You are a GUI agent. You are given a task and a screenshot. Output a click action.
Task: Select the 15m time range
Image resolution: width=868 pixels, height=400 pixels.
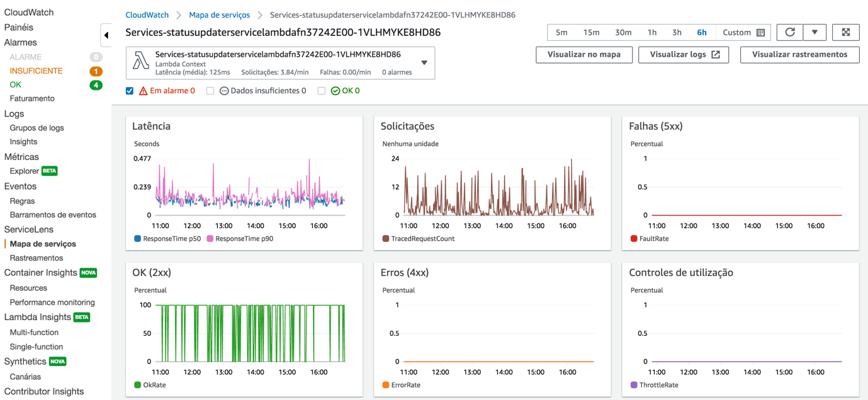point(591,32)
